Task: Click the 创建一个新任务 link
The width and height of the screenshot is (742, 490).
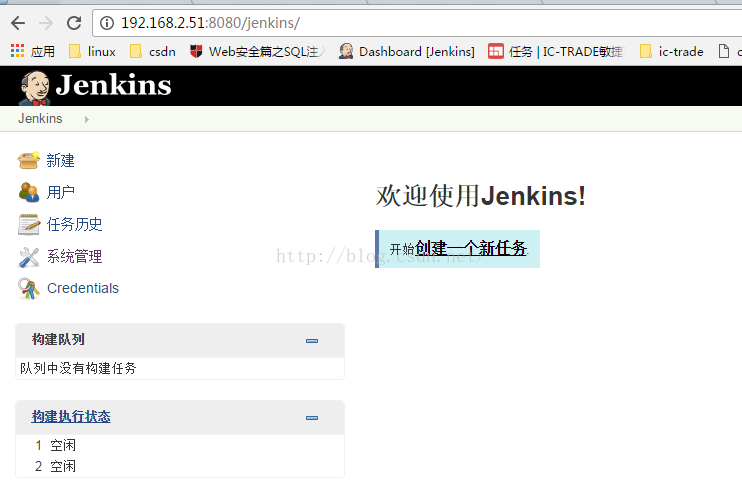Action: [471, 248]
